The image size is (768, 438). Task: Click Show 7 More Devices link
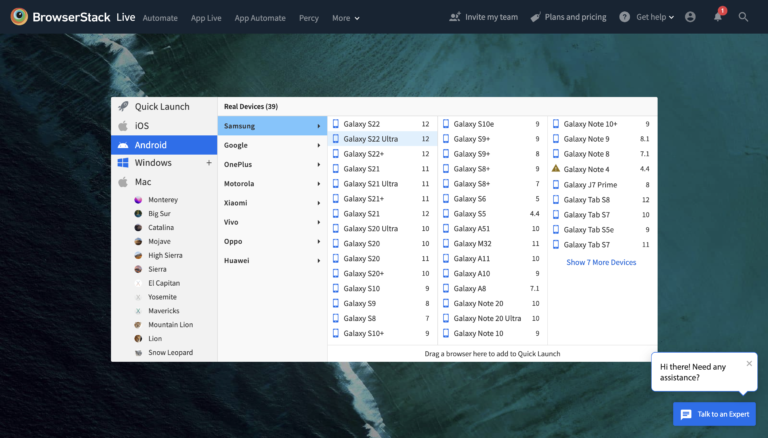[x=601, y=263]
